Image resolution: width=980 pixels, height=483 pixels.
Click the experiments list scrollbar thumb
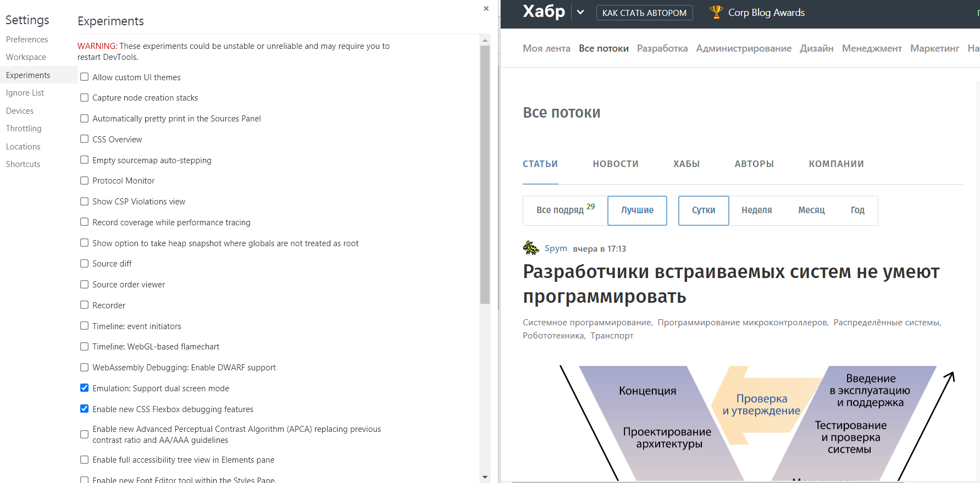tap(485, 175)
